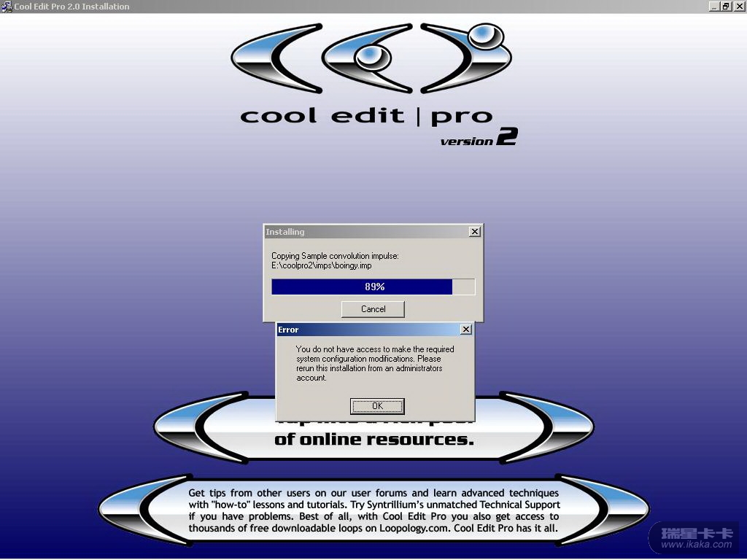The height and width of the screenshot is (560, 747).
Task: Minimize the Cool Edit Pro installation window
Action: (713, 6)
